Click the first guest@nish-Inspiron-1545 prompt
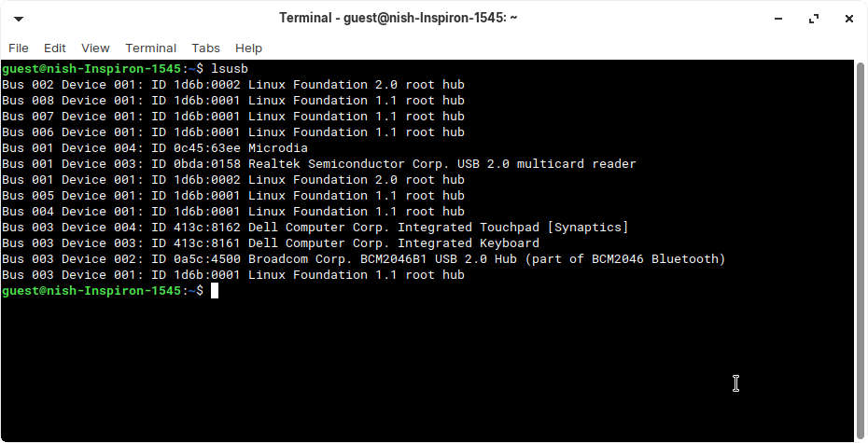Screen dimensions: 868x443 91,69
